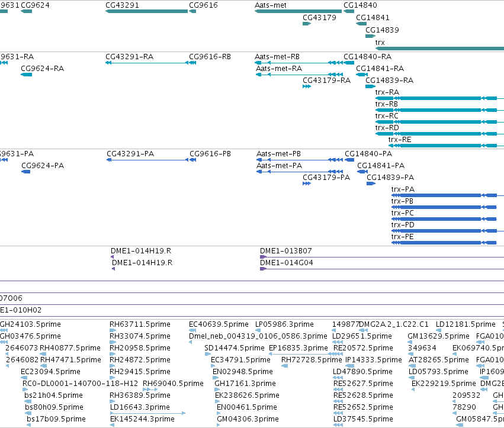Select the CG14839-PA protein label

pos(390,178)
